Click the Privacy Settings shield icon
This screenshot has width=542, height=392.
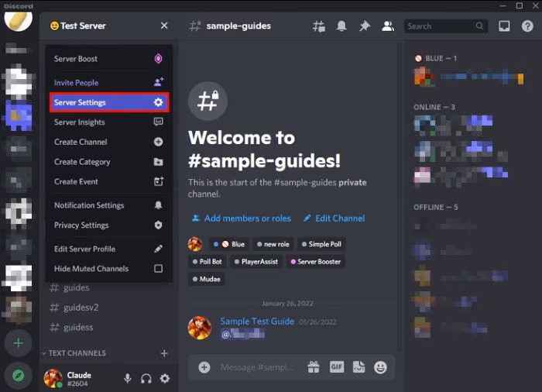[x=158, y=225]
